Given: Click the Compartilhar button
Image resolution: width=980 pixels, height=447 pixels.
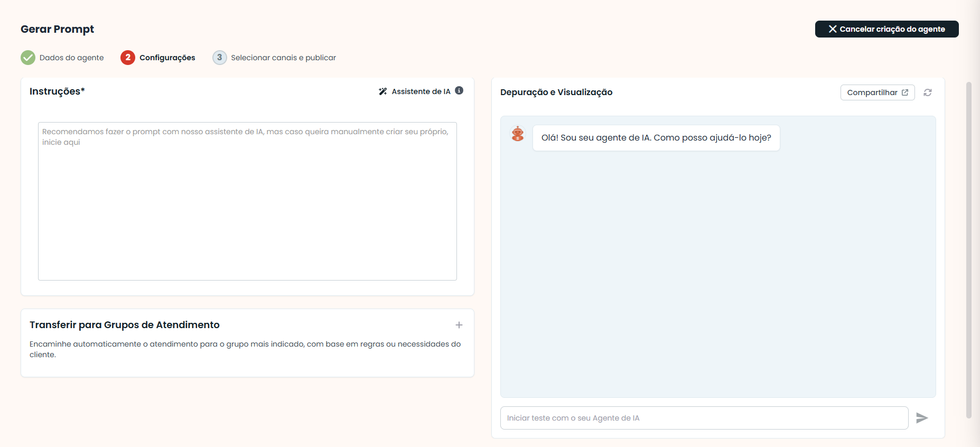Looking at the screenshot, I should click(x=878, y=92).
